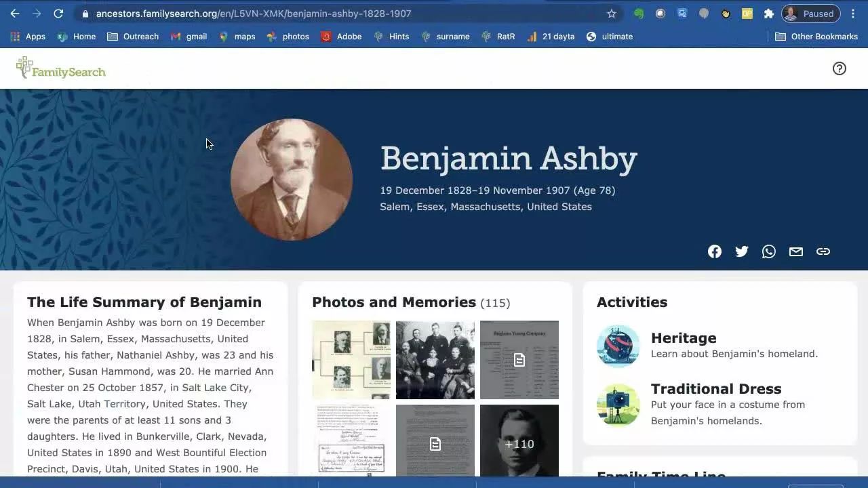Click the +110 photos tile

pyautogui.click(x=519, y=444)
